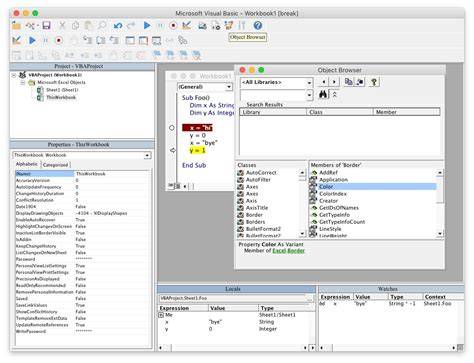Open the Immediate Window debug icon
The height and width of the screenshot is (363, 474).
(143, 41)
